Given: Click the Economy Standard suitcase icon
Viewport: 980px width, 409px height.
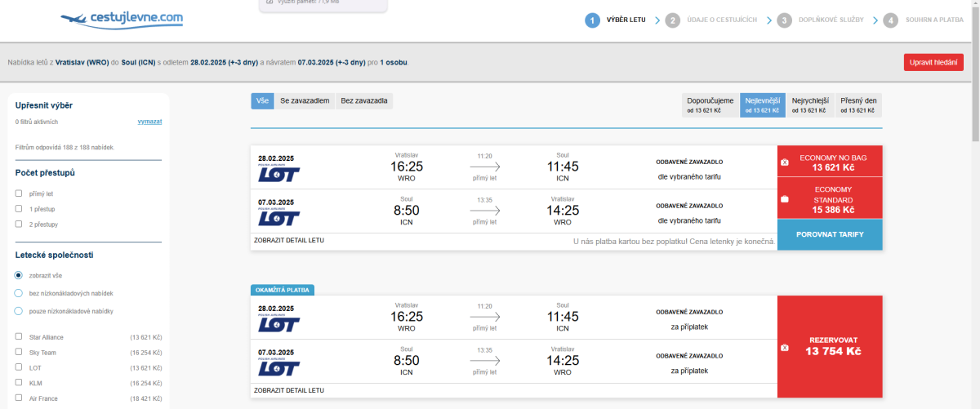Looking at the screenshot, I should 785,199.
